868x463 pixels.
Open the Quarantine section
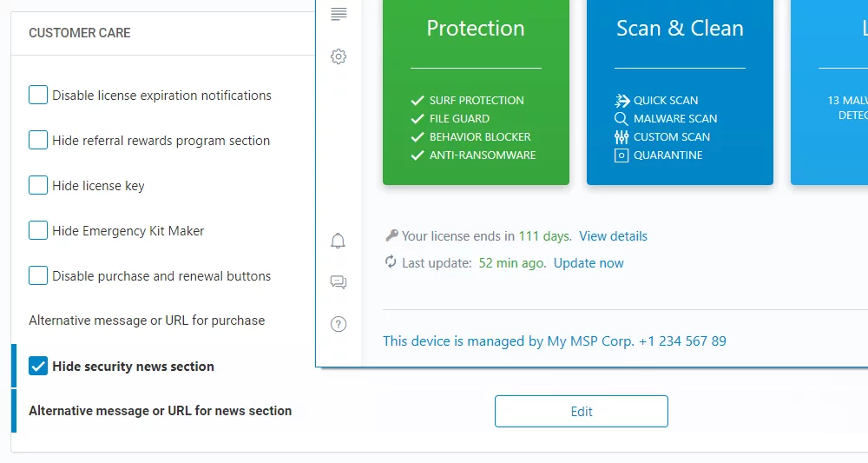[x=667, y=155]
